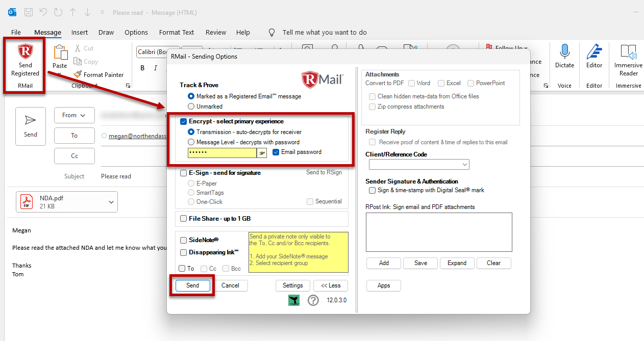The width and height of the screenshot is (644, 341).
Task: Save the message from the quick access toolbar
Action: 29,12
